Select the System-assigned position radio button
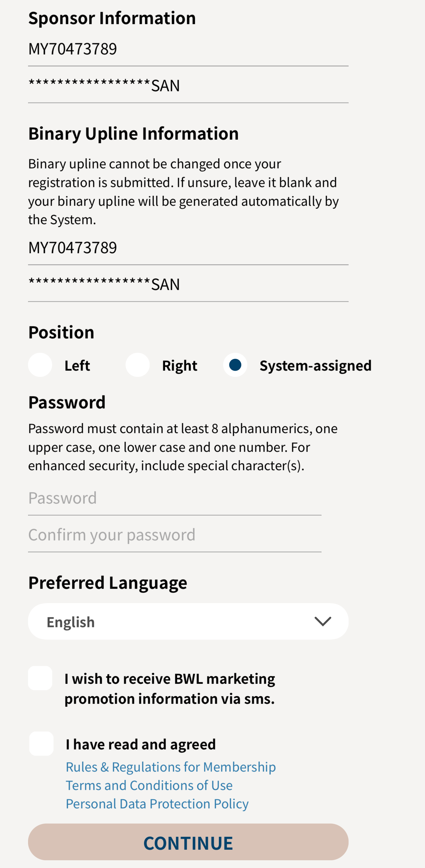This screenshot has width=425, height=868. [235, 365]
